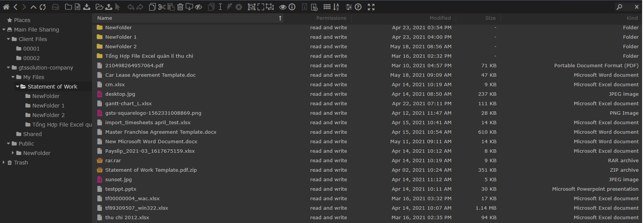The width and height of the screenshot is (644, 223).
Task: Click the trash delete toolbar icon
Action: click(180, 7)
